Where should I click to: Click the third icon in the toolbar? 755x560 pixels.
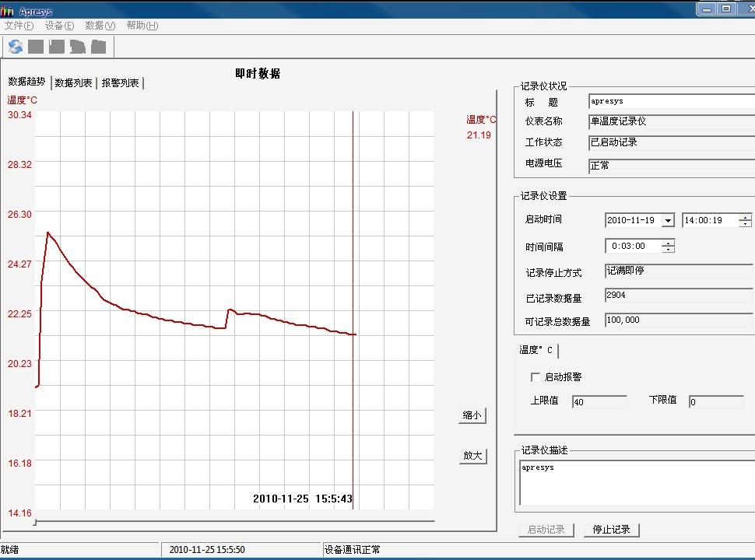tap(57, 47)
